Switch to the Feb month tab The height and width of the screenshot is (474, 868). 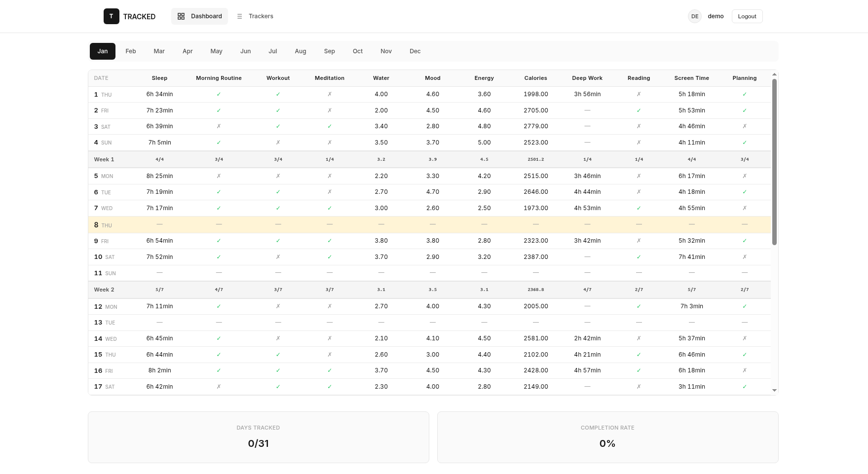(x=131, y=51)
